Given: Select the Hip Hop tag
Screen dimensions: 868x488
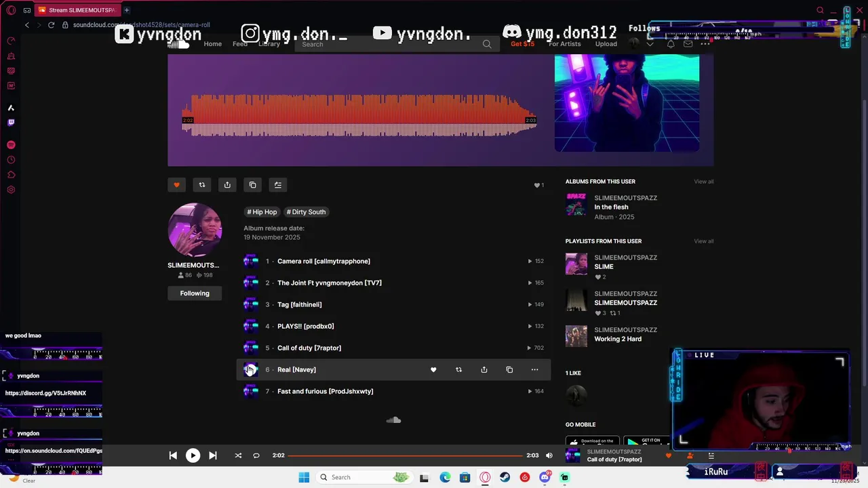Looking at the screenshot, I should (x=262, y=212).
